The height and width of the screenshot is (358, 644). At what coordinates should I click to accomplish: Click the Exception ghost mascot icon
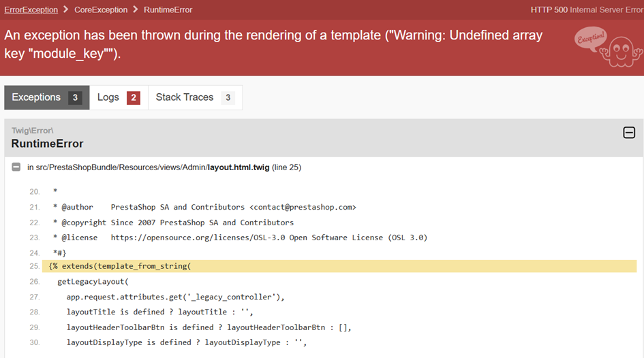605,46
